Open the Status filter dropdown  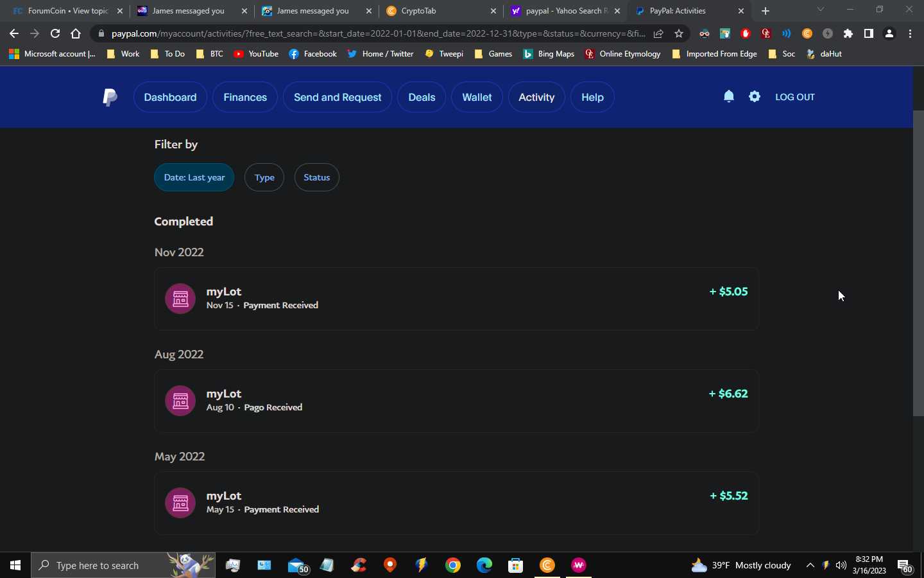(x=317, y=177)
